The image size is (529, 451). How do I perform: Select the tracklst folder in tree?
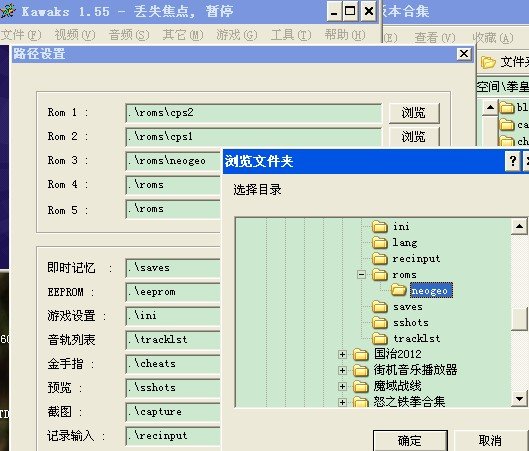[x=416, y=338]
